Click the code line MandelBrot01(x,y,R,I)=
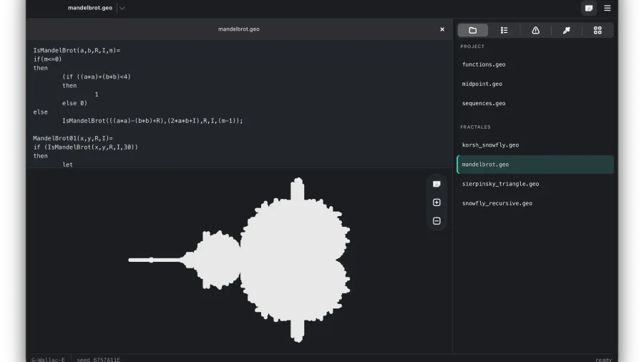The image size is (644, 362). point(73,138)
